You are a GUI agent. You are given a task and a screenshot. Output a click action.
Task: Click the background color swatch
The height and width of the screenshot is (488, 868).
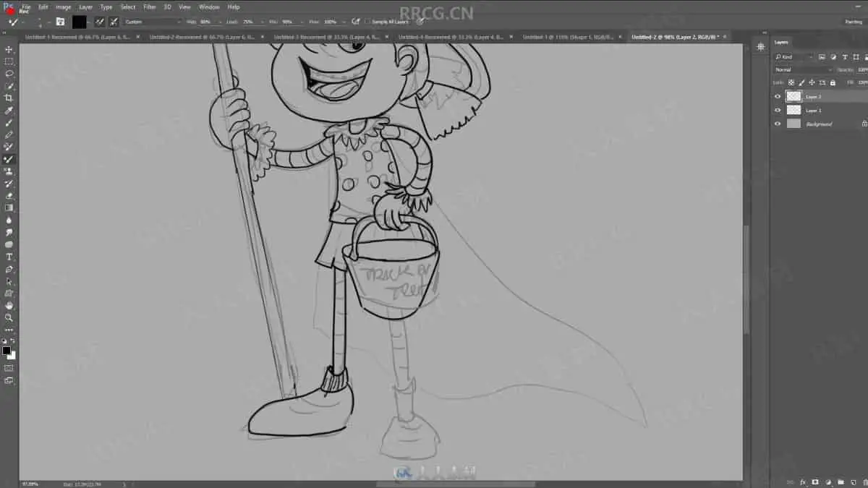coord(12,356)
